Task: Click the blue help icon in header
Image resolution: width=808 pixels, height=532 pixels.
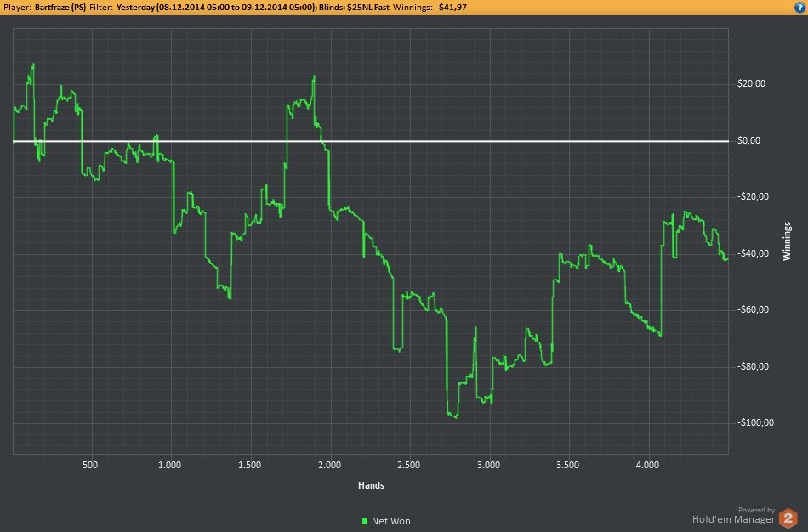Action: pyautogui.click(x=800, y=7)
